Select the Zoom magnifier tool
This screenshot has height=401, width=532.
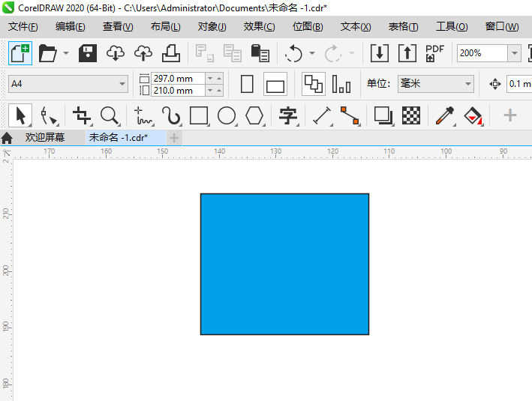(x=110, y=115)
